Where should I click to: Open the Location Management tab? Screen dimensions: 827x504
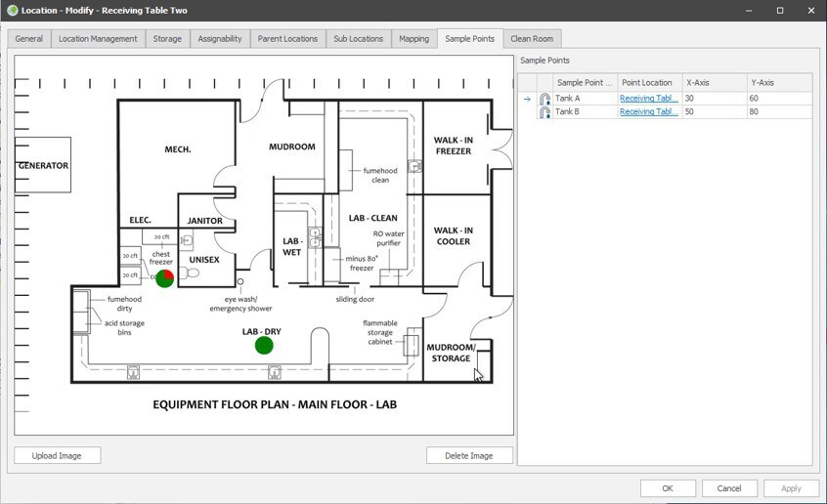[x=98, y=39]
